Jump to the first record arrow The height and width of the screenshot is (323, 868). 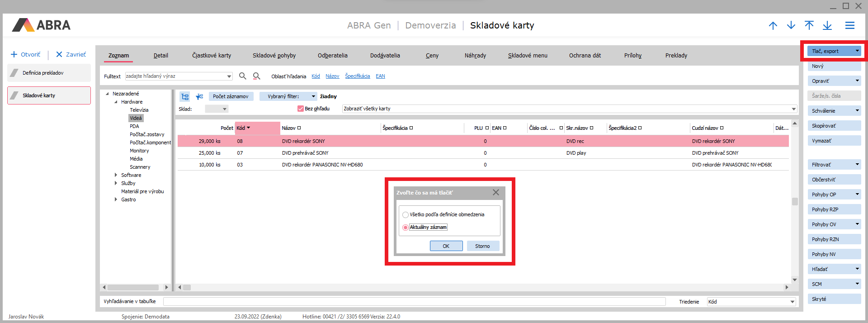(x=809, y=26)
